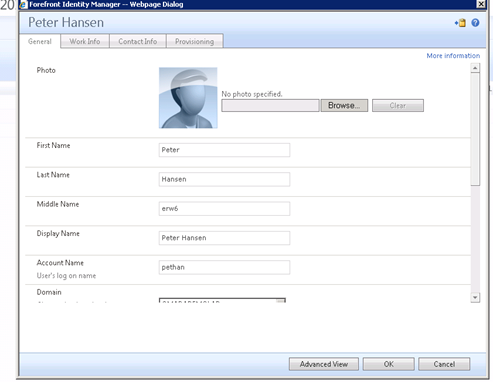Image resolution: width=493 pixels, height=382 pixels.
Task: Click the 'User's log on name' hint text
Action: point(66,276)
